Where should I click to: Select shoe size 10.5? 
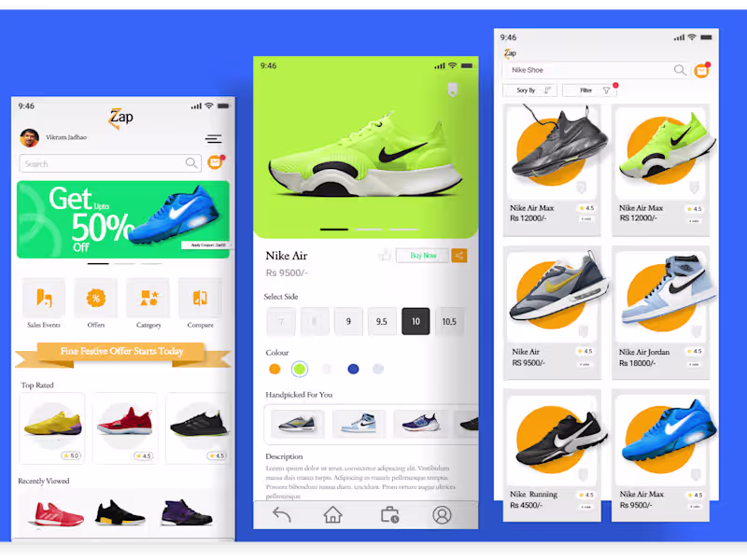[449, 321]
